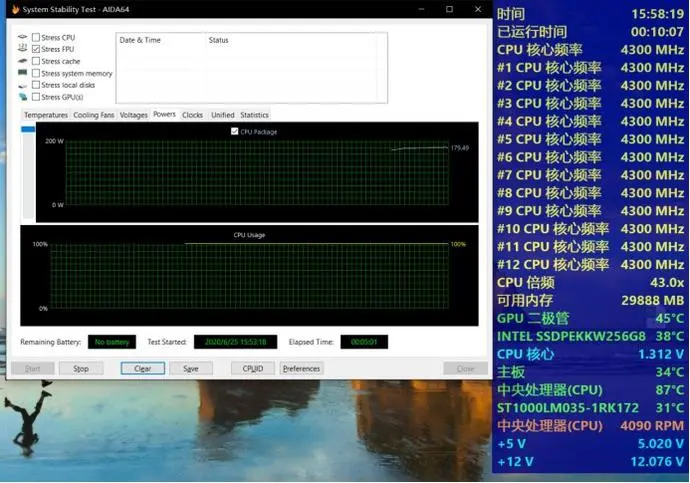Enable the Stress system memory checkbox
The width and height of the screenshot is (690, 483).
point(36,73)
